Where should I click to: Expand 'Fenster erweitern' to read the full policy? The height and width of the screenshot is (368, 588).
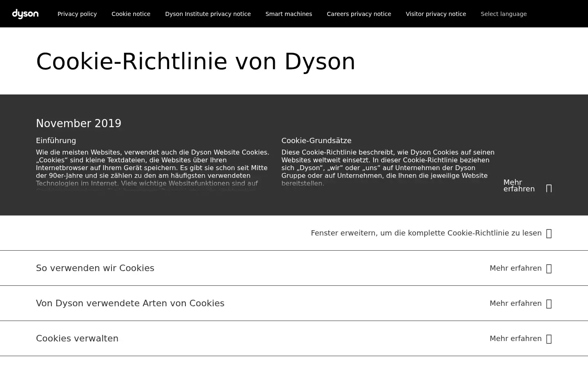[426, 233]
